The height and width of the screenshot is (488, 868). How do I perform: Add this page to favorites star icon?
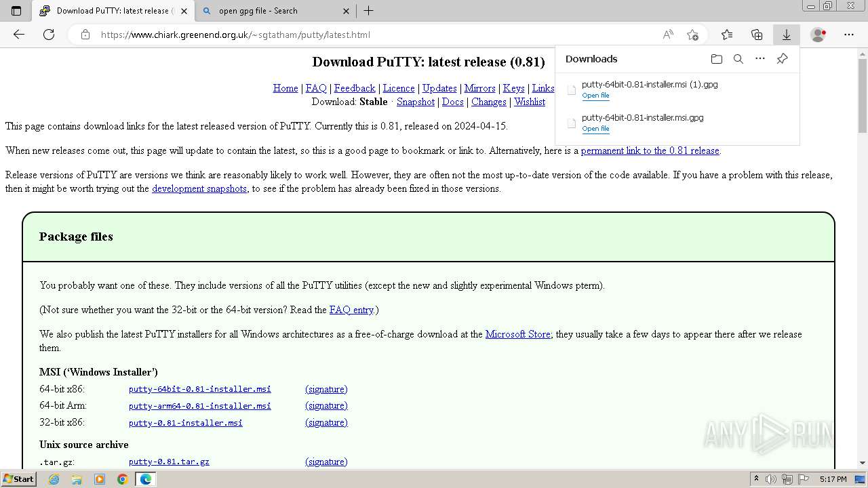[692, 35]
